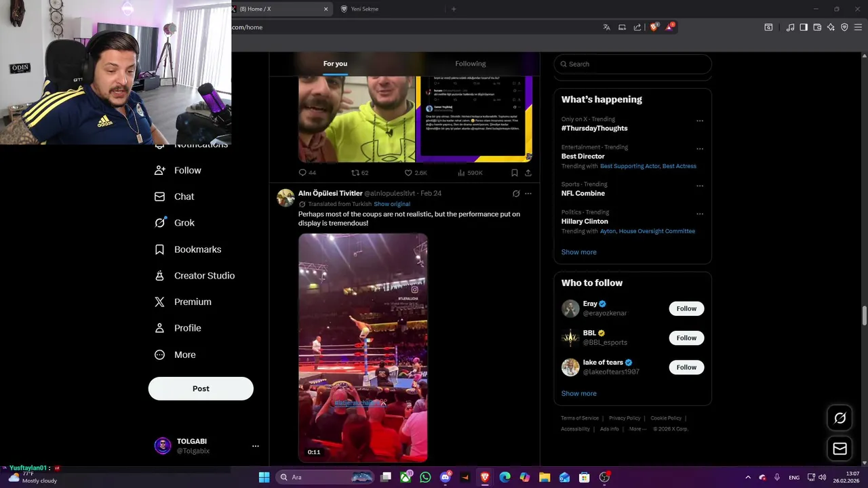Show more under Who to follow

[x=578, y=394]
